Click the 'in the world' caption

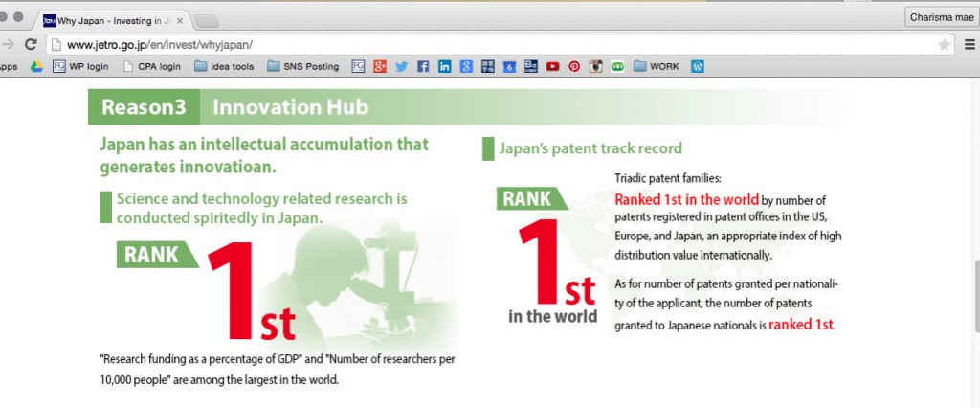tap(552, 315)
